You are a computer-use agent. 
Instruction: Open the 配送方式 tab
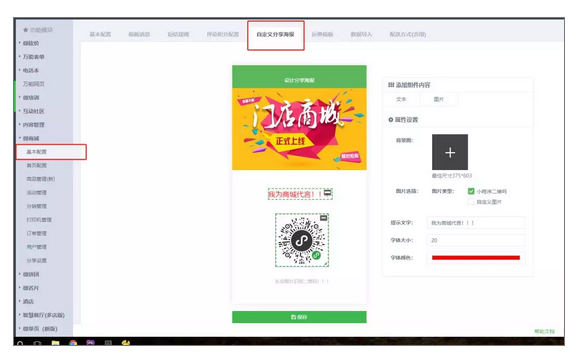pos(408,35)
